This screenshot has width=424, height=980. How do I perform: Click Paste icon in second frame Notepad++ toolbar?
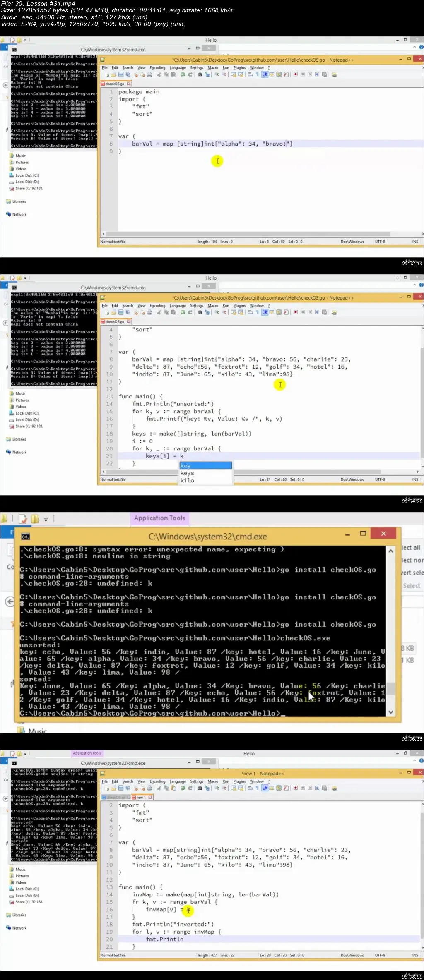tap(174, 312)
